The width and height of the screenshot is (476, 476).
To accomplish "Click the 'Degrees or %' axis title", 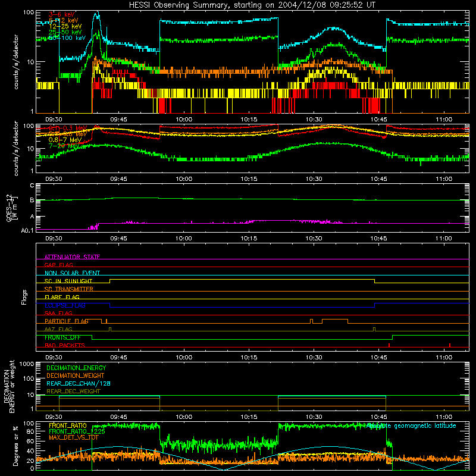I will [15, 446].
